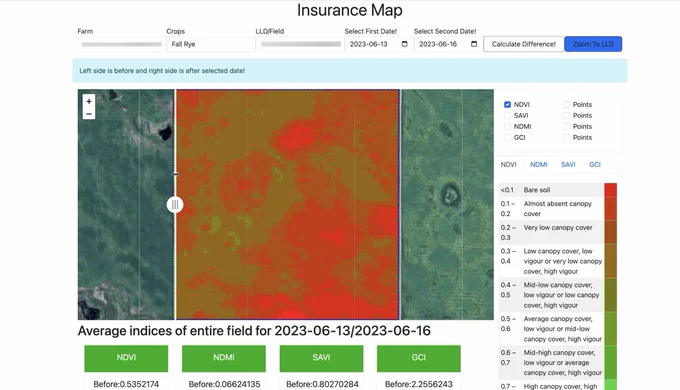Click red swatch for Bare soil
Viewport: 680px width, 390px height.
(x=611, y=190)
